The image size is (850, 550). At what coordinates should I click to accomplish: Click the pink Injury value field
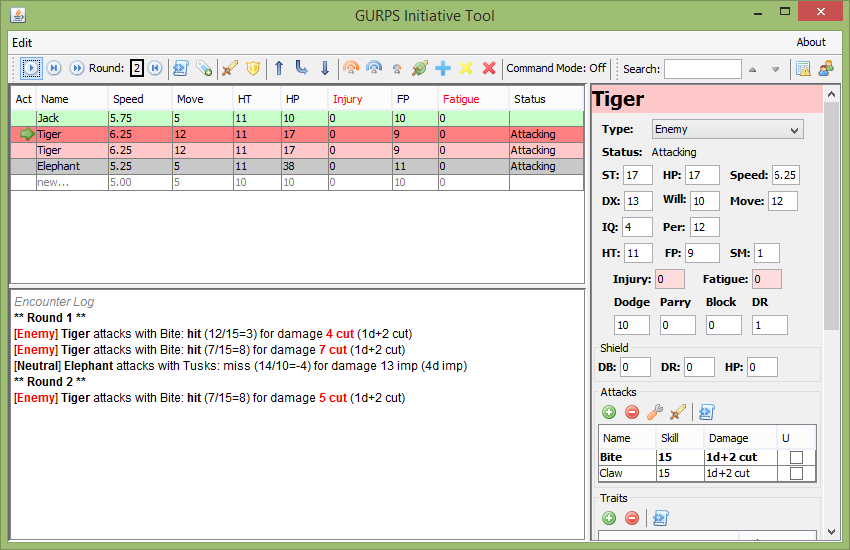(669, 280)
